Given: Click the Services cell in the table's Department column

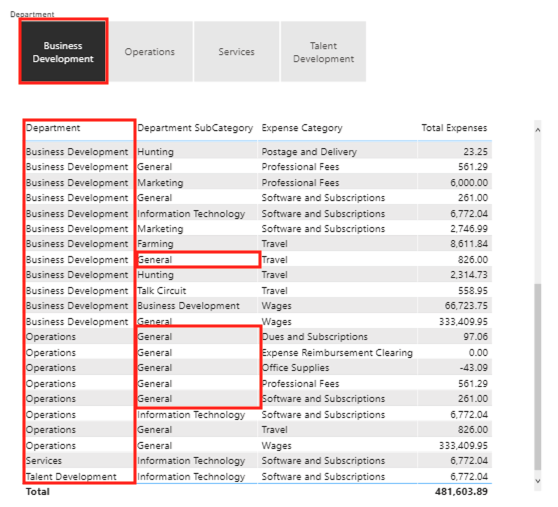Looking at the screenshot, I should point(44,460).
